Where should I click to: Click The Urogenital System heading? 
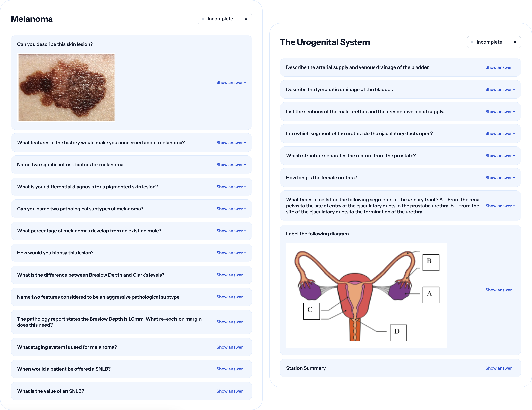click(x=325, y=42)
